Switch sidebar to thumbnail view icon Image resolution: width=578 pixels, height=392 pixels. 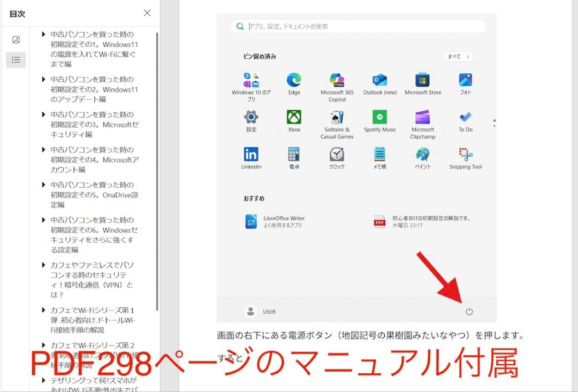coord(16,39)
